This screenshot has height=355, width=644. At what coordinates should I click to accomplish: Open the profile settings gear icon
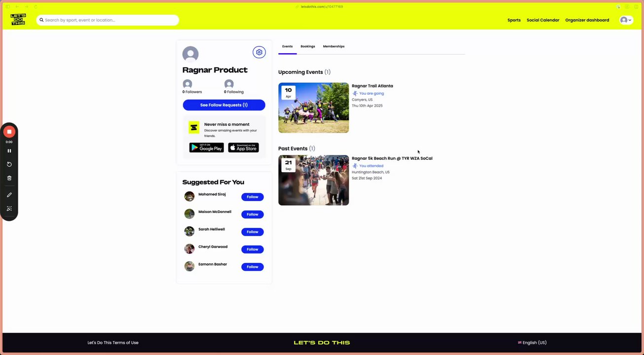point(259,52)
